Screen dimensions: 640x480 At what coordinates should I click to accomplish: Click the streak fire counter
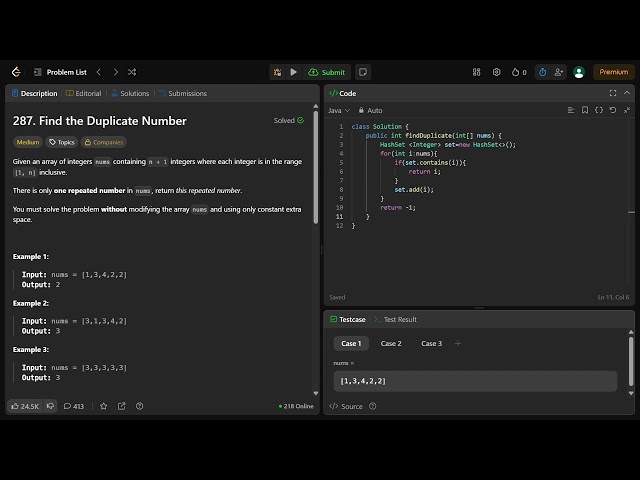(x=519, y=72)
